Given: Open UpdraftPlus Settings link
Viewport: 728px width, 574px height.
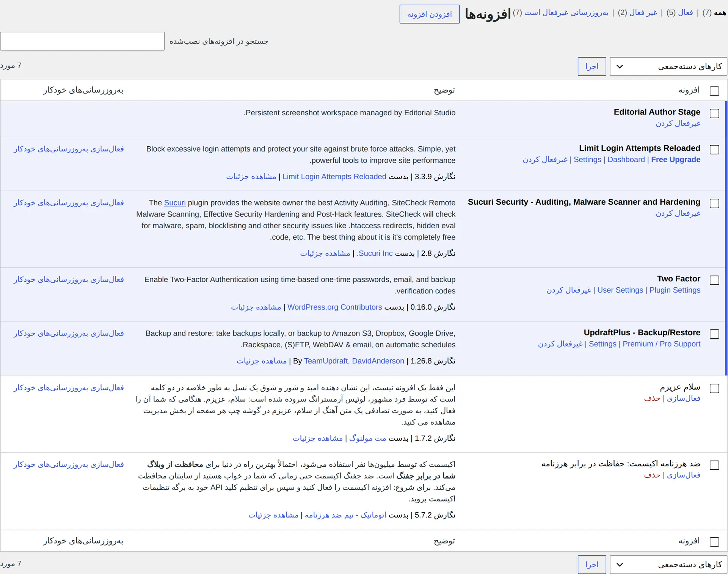Looking at the screenshot, I should [602, 344].
